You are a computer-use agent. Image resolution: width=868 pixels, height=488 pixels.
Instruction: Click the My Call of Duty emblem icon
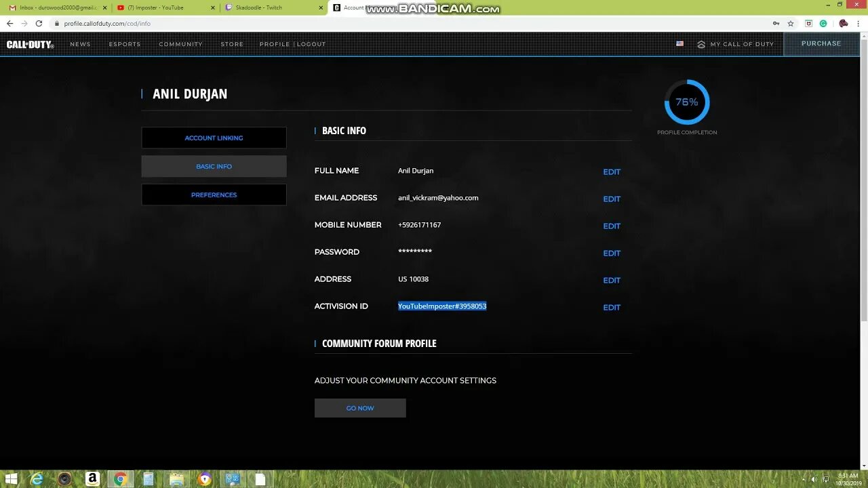click(701, 44)
